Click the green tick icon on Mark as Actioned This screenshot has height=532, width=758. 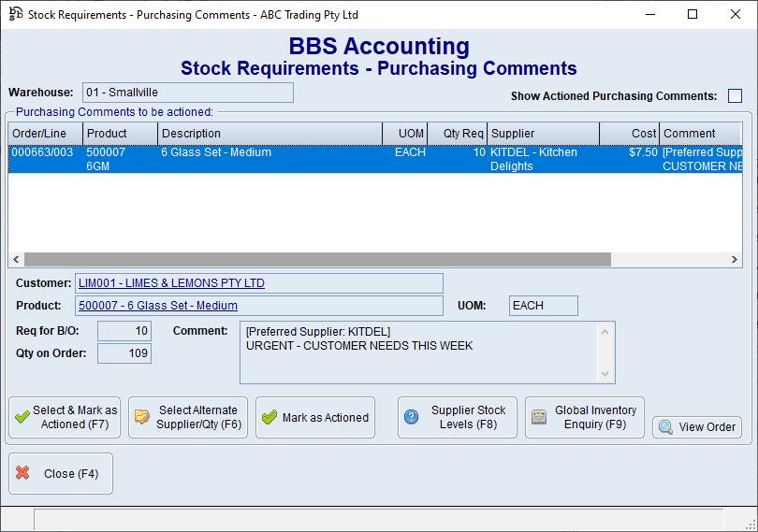click(x=269, y=418)
